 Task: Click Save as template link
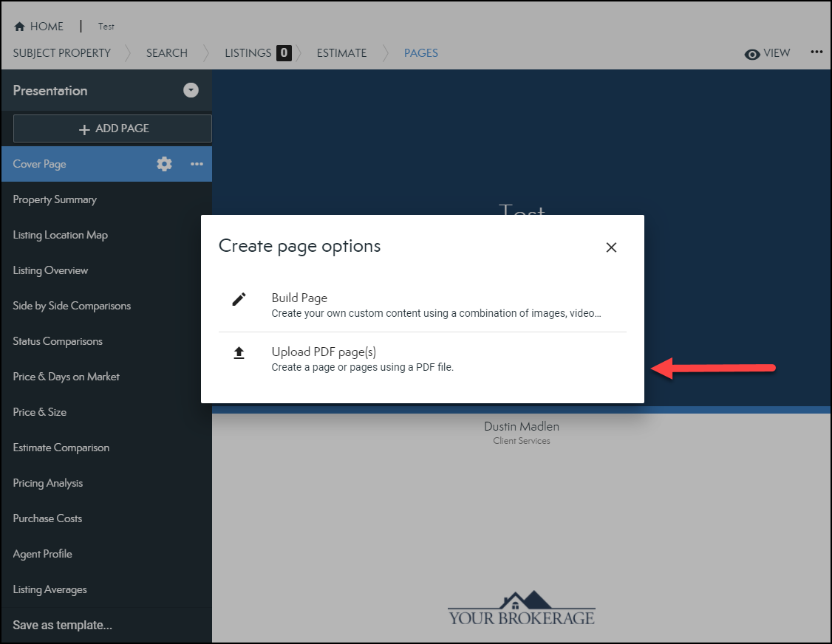63,625
